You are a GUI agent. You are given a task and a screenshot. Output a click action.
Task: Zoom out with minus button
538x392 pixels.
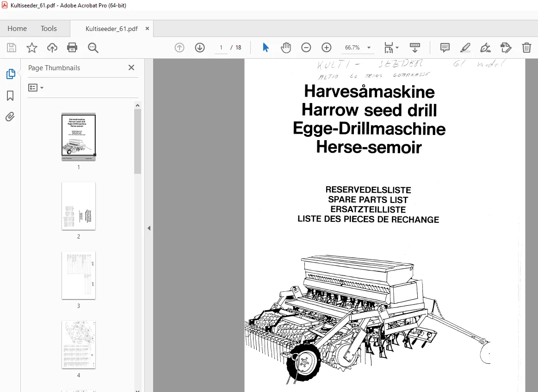[306, 48]
